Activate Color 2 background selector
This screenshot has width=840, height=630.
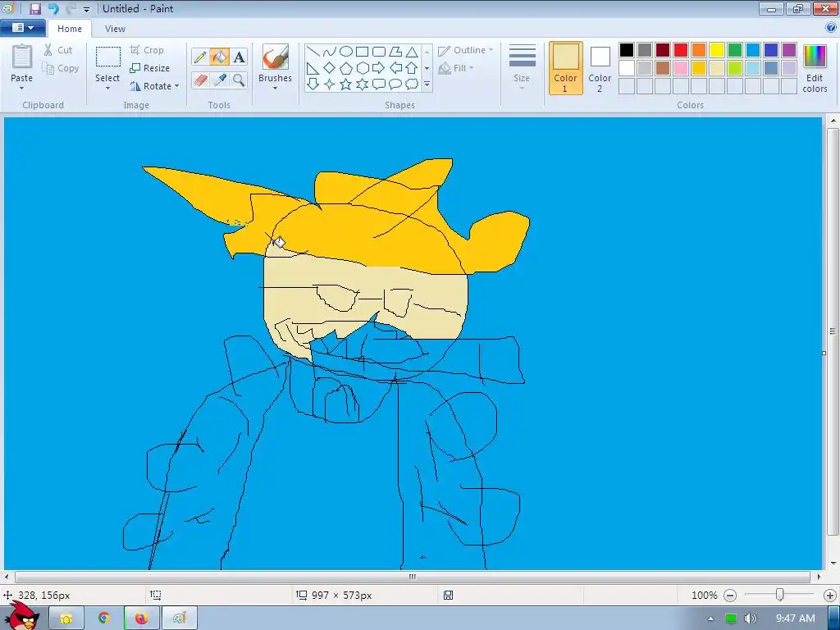pyautogui.click(x=600, y=68)
